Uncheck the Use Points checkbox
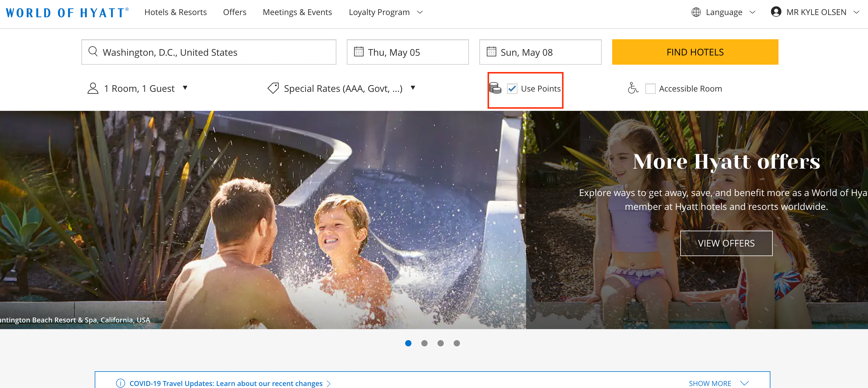 point(512,89)
